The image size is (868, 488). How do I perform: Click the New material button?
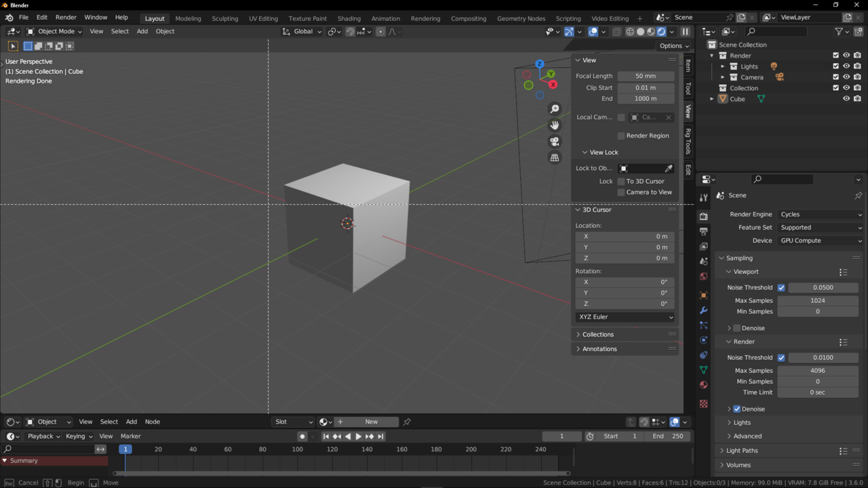coord(371,422)
